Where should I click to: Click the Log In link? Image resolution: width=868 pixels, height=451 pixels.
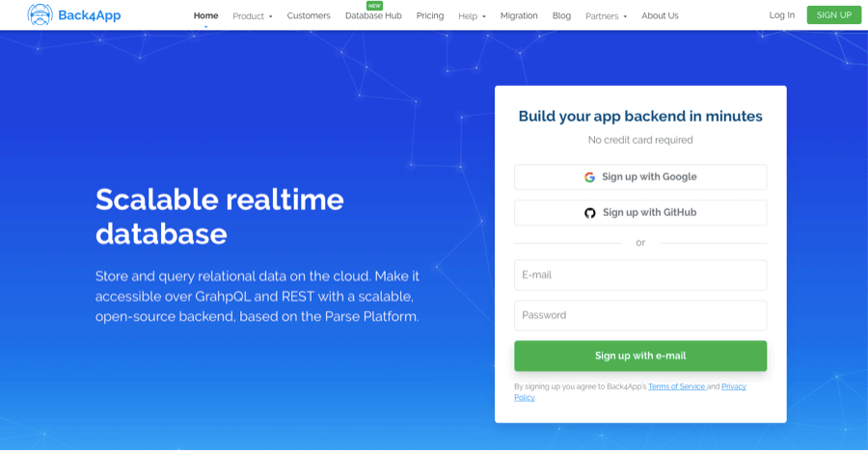781,15
